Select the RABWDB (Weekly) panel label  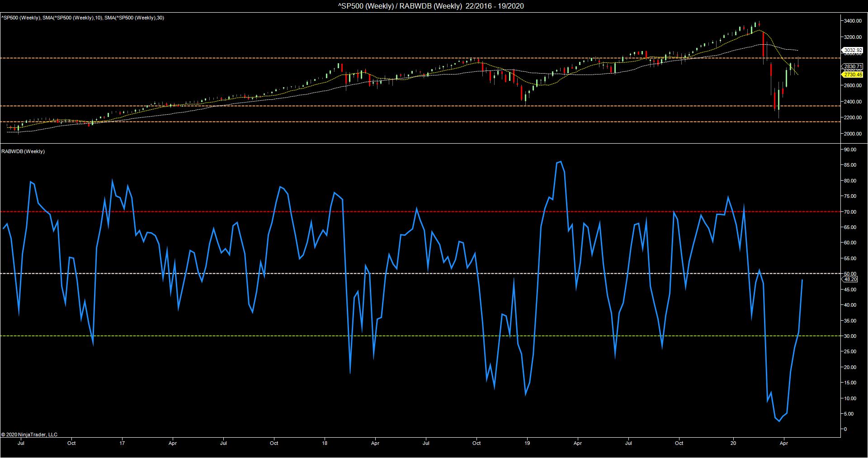[23, 151]
